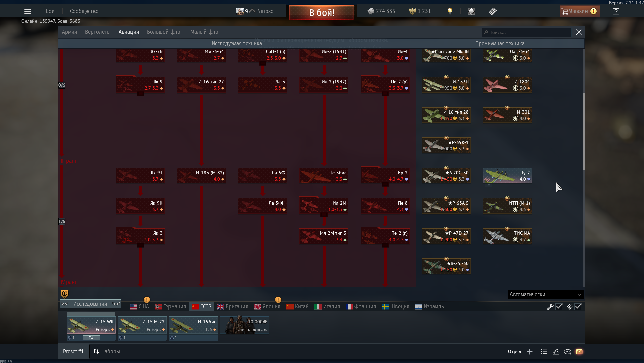Image resolution: width=644 pixels, height=363 pixels.
Task: Open the Наборы presets button
Action: tap(107, 352)
